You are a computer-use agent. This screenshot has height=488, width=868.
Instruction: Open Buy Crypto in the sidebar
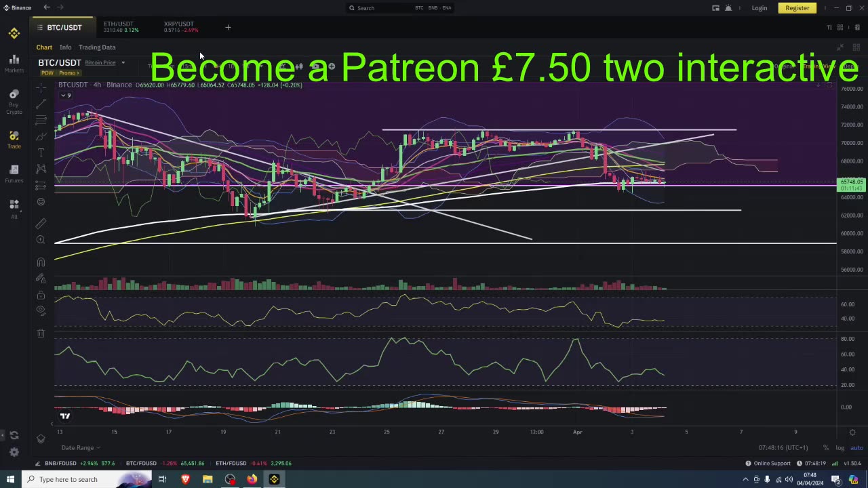[x=14, y=102]
